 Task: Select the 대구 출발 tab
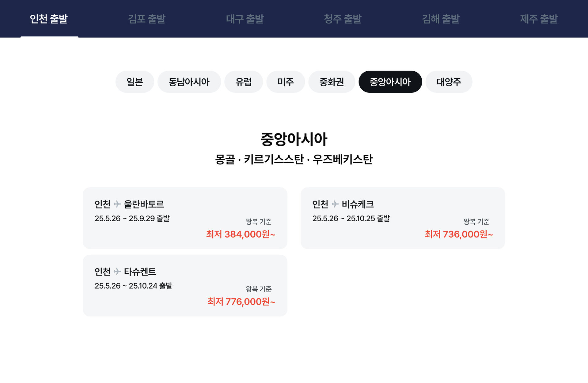coord(245,19)
